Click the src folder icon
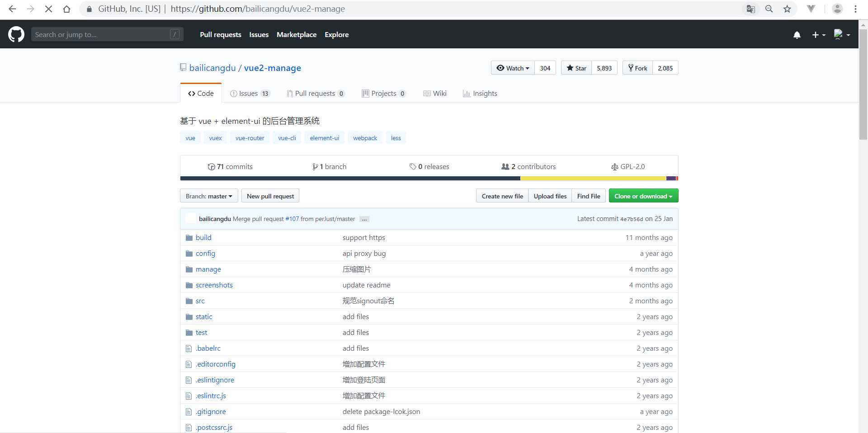Viewport: 868px width, 433px height. (189, 301)
